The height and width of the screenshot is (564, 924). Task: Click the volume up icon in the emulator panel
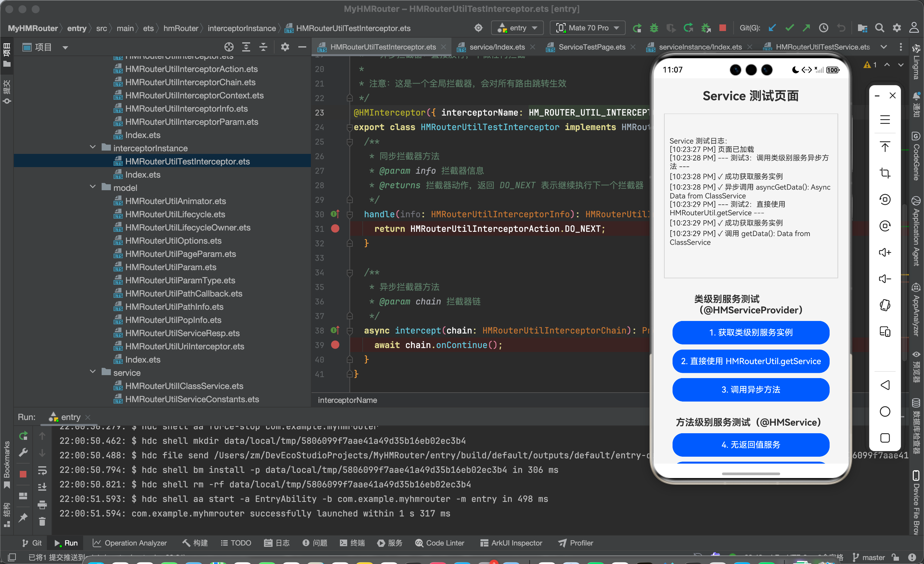(x=885, y=252)
